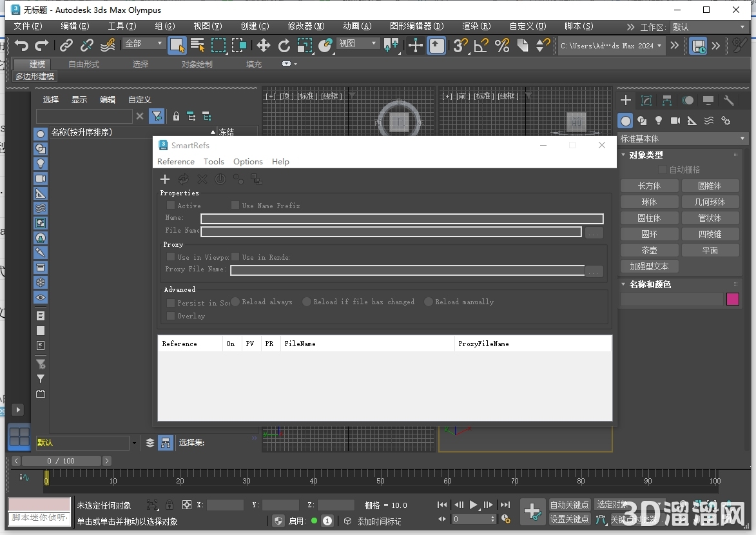
Task: Click the Play animation button
Action: pos(474,505)
